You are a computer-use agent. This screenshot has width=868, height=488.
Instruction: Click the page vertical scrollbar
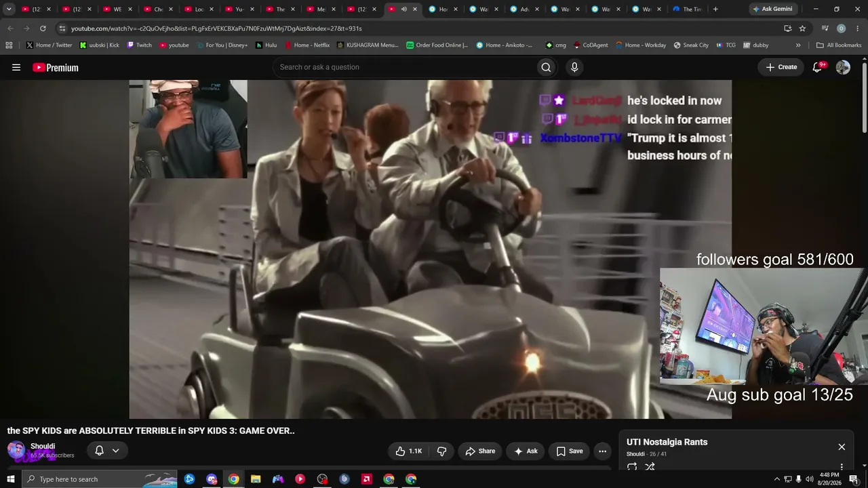pyautogui.click(x=864, y=98)
